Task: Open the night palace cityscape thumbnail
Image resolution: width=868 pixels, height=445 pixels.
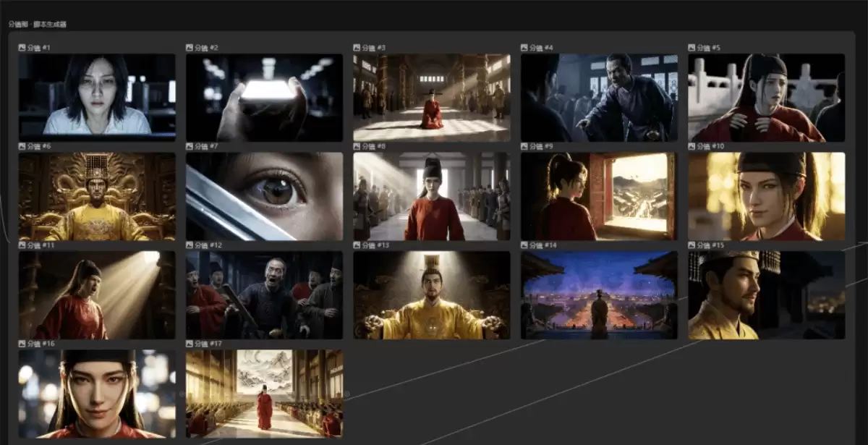Action: click(599, 295)
